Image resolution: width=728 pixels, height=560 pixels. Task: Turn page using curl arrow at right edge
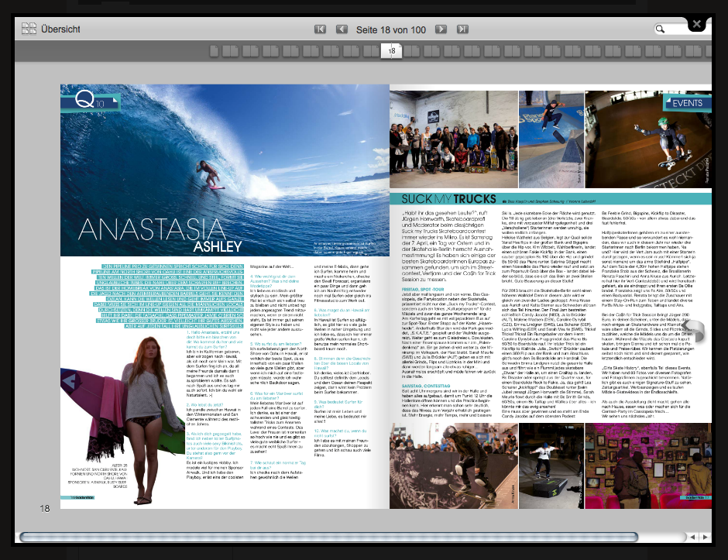tap(695, 331)
